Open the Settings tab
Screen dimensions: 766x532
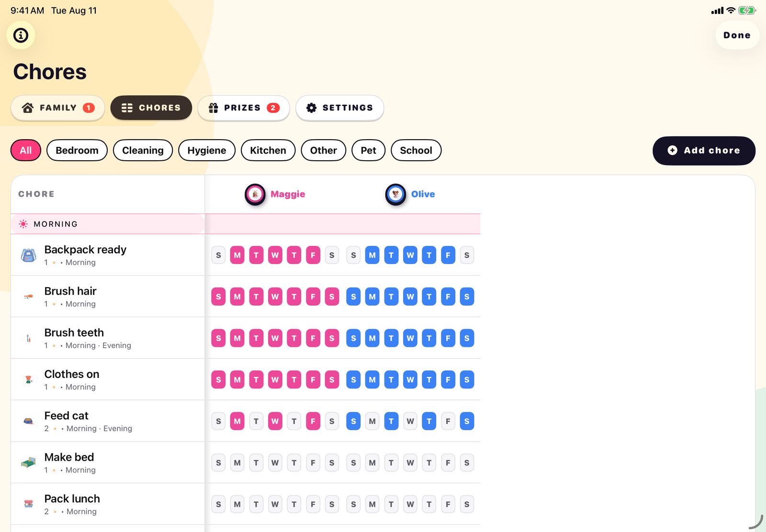[x=339, y=108]
